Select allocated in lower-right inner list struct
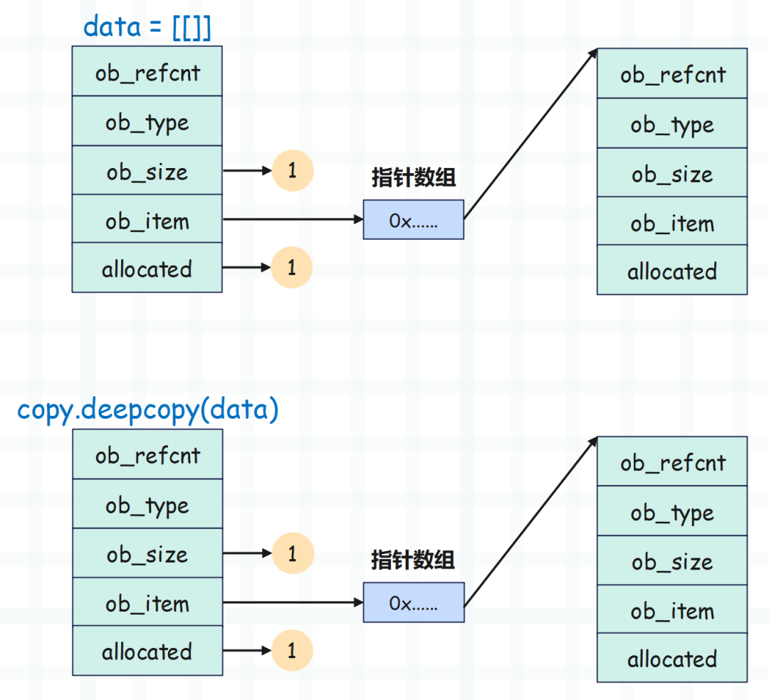Viewport: 769px width, 700px height. 672,657
